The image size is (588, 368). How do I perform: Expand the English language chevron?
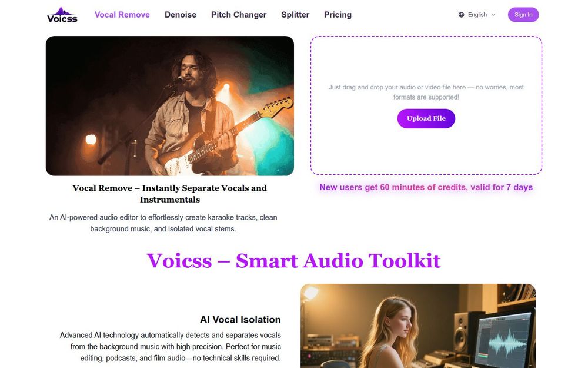point(493,15)
